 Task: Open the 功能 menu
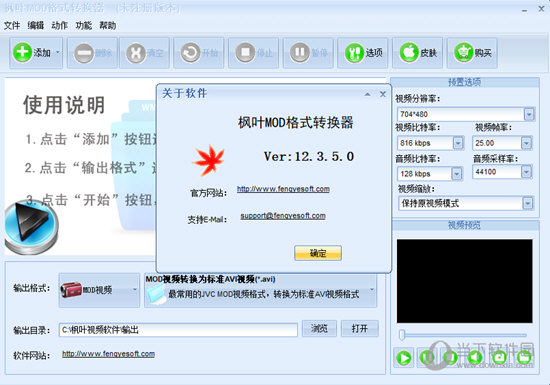pos(83,26)
